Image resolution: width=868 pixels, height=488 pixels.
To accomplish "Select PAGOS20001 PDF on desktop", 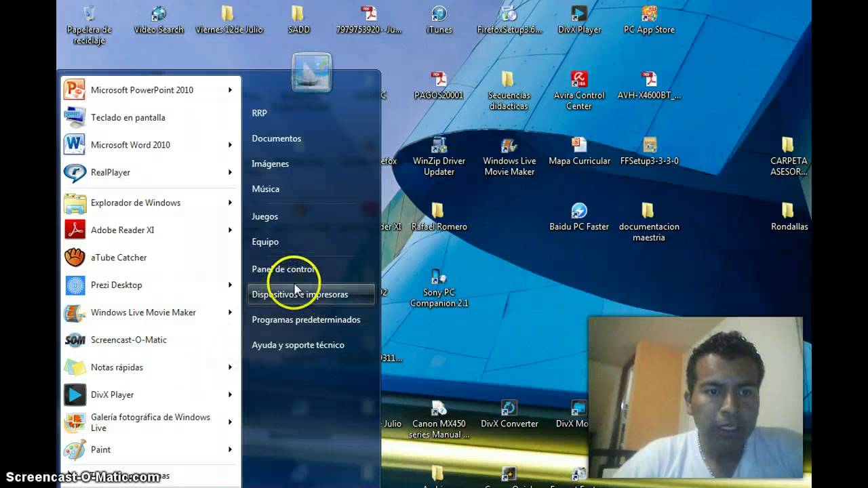I will click(439, 85).
